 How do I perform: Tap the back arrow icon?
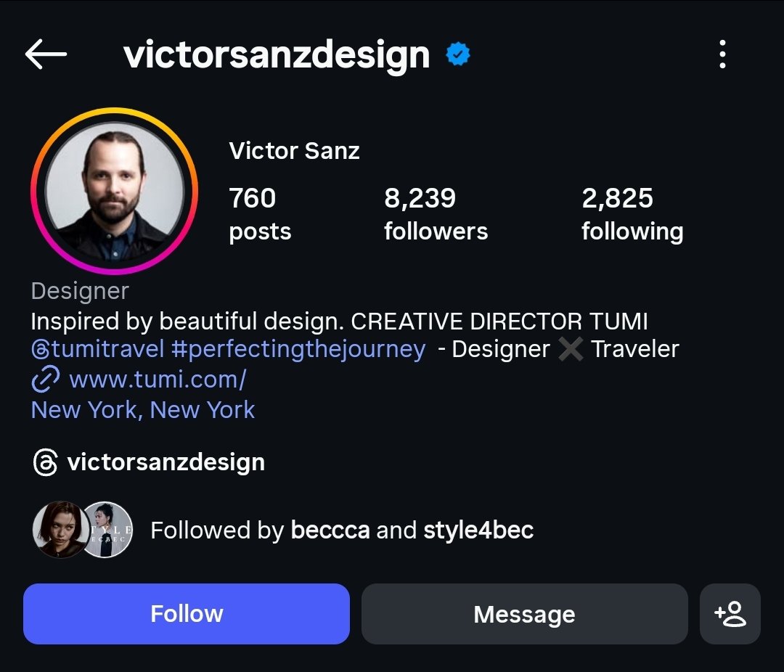46,54
